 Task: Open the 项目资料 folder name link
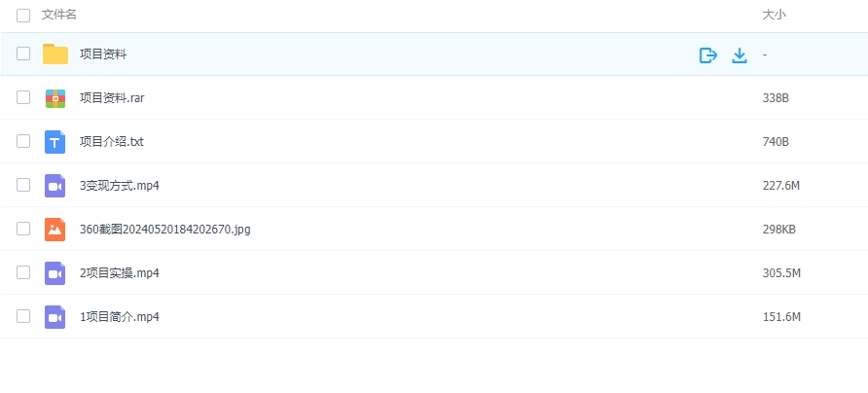tap(103, 54)
